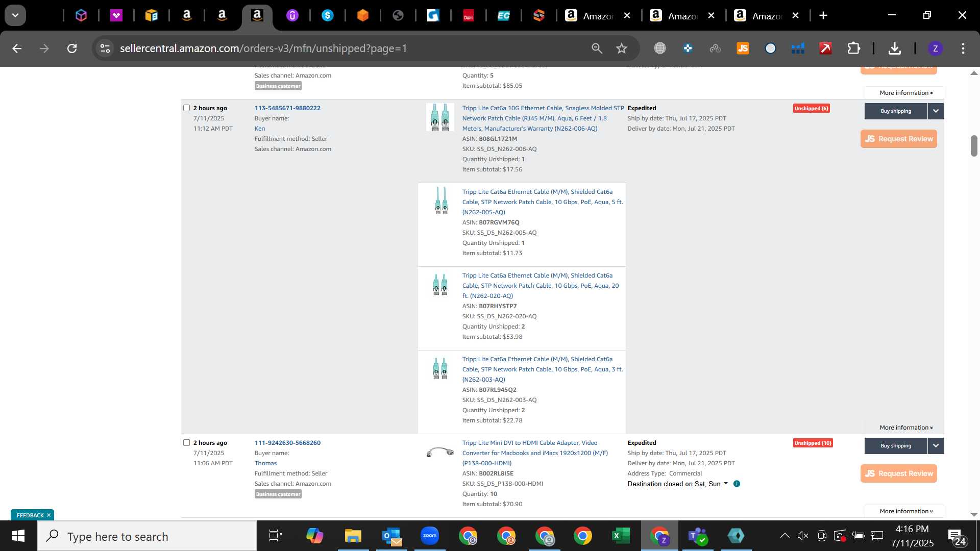Select checkbox for order 113-5485671-9880222
The image size is (980, 551).
tap(186, 108)
